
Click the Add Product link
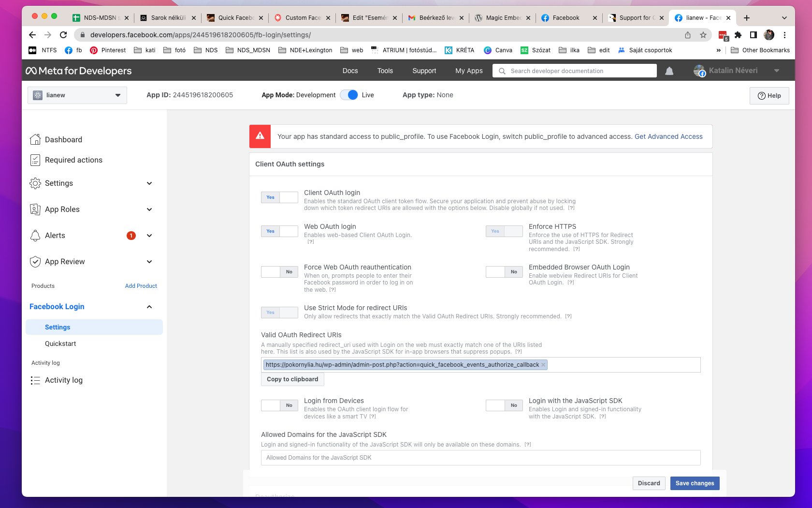tap(141, 286)
